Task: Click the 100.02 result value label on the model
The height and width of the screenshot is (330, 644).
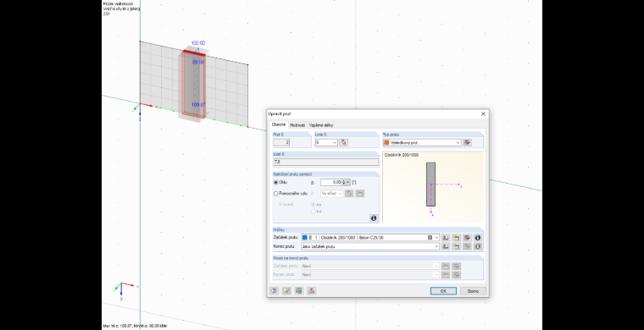Action: coord(198,42)
